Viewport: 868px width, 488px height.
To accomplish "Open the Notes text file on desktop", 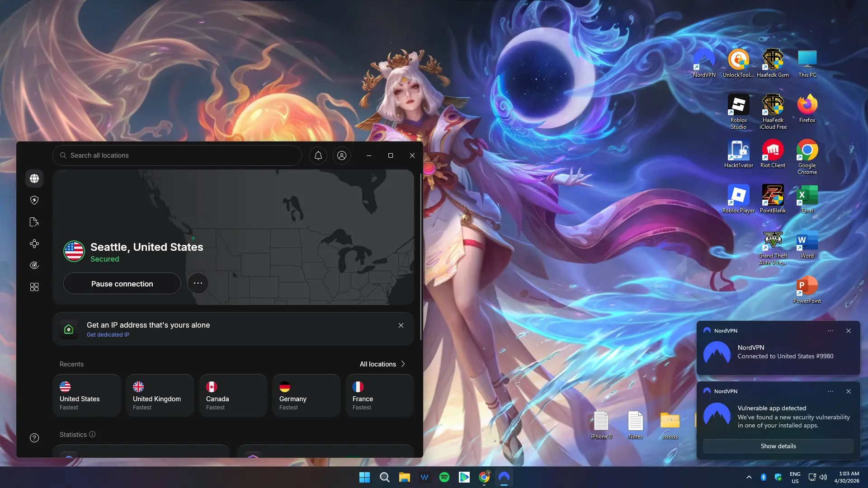I will [636, 425].
